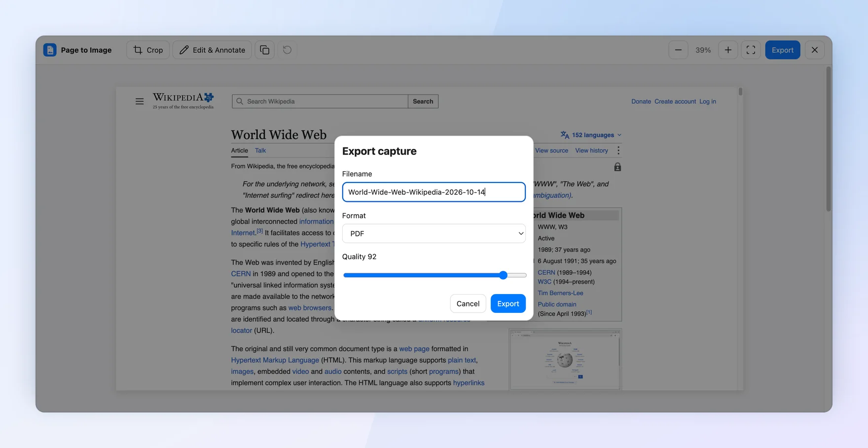This screenshot has width=868, height=448.
Task: Click the Page to Image app logo
Action: pyautogui.click(x=50, y=50)
